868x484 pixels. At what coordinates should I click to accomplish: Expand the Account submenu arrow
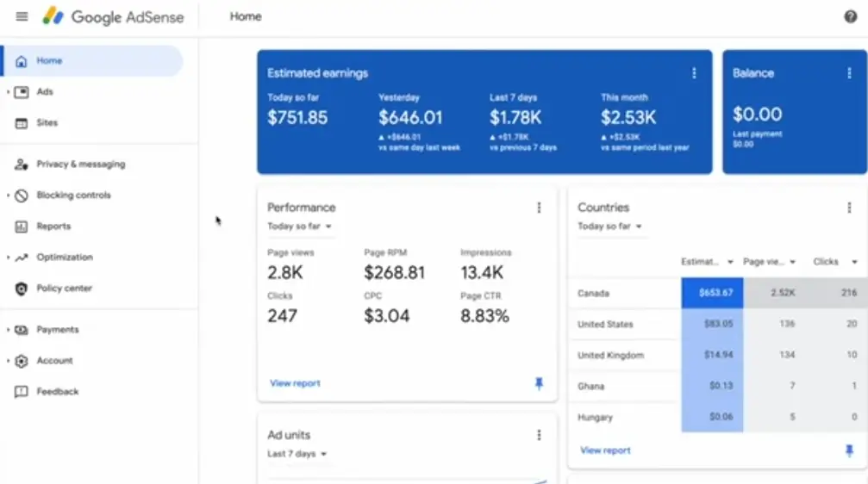(x=8, y=361)
